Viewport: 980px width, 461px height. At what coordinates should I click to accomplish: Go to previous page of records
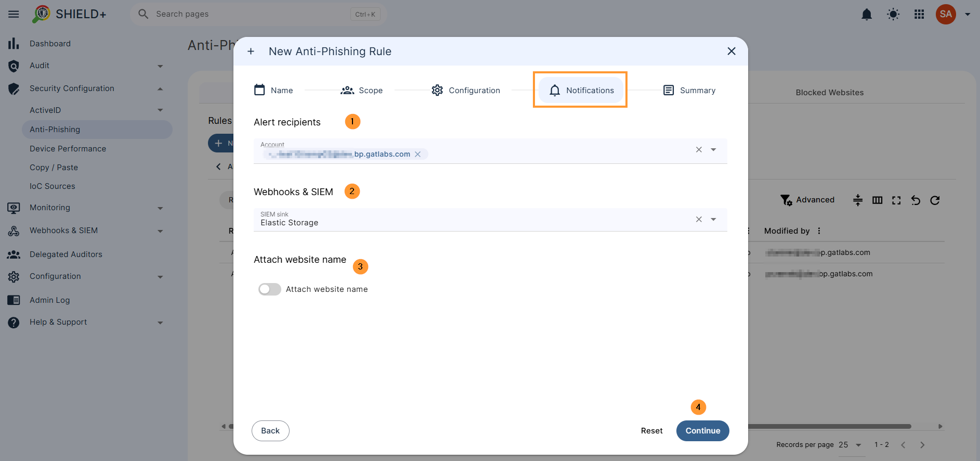[x=903, y=445]
